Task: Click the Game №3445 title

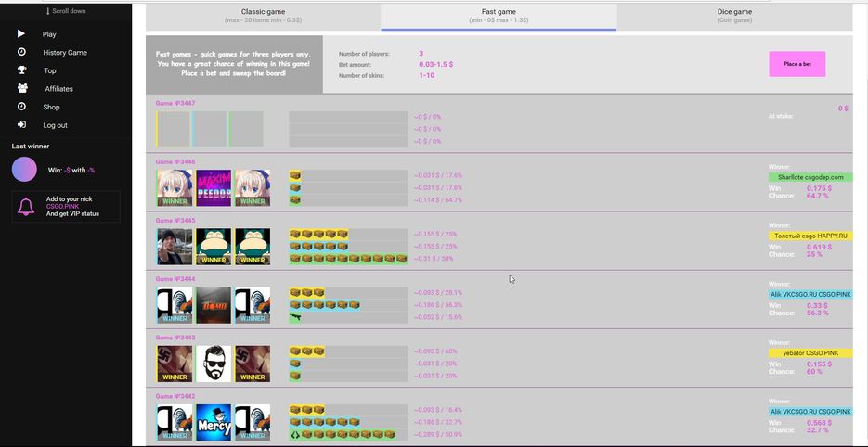Action: 175,221
